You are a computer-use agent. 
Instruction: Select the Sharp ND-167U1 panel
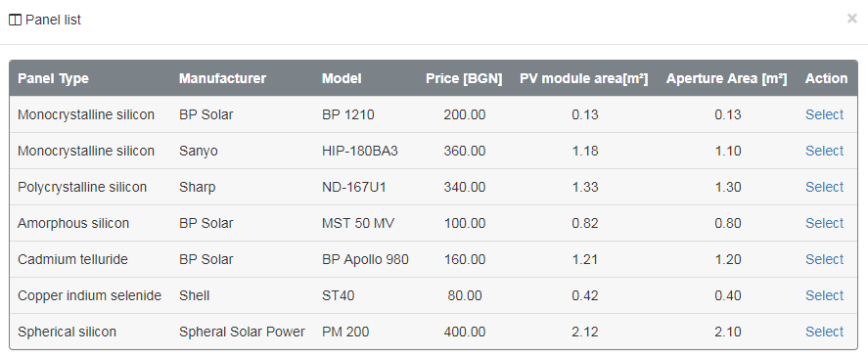pos(824,187)
